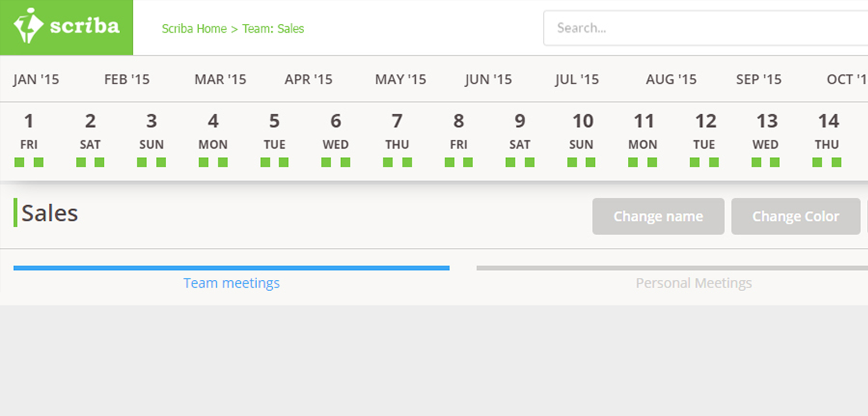The width and height of the screenshot is (868, 416).
Task: Click second green meeting marker under day 6
Action: (345, 162)
